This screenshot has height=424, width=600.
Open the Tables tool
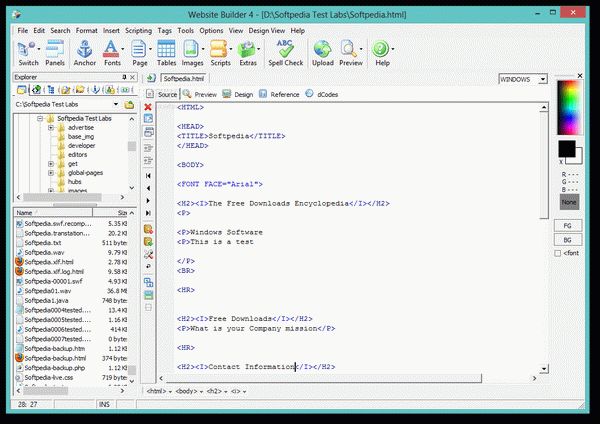(x=166, y=52)
